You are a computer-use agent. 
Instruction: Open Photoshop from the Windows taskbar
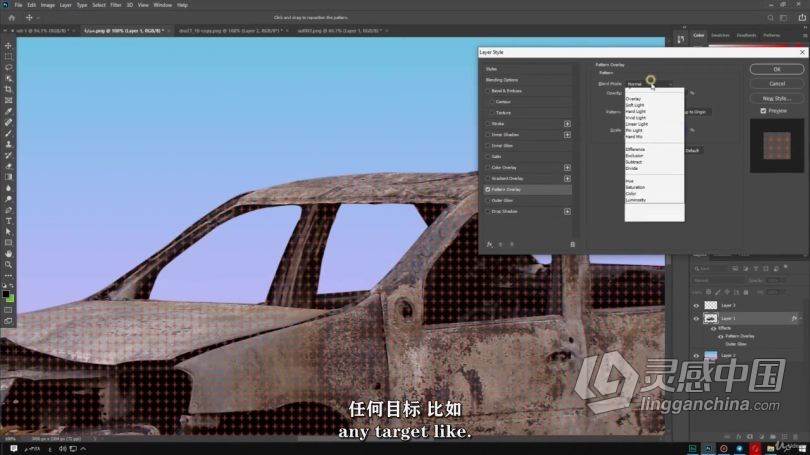708,449
